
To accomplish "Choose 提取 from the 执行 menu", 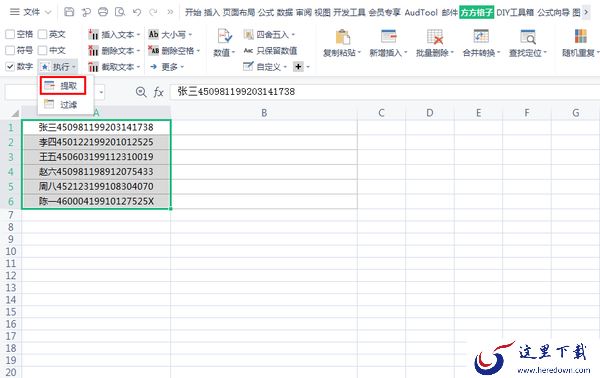I will click(x=62, y=86).
